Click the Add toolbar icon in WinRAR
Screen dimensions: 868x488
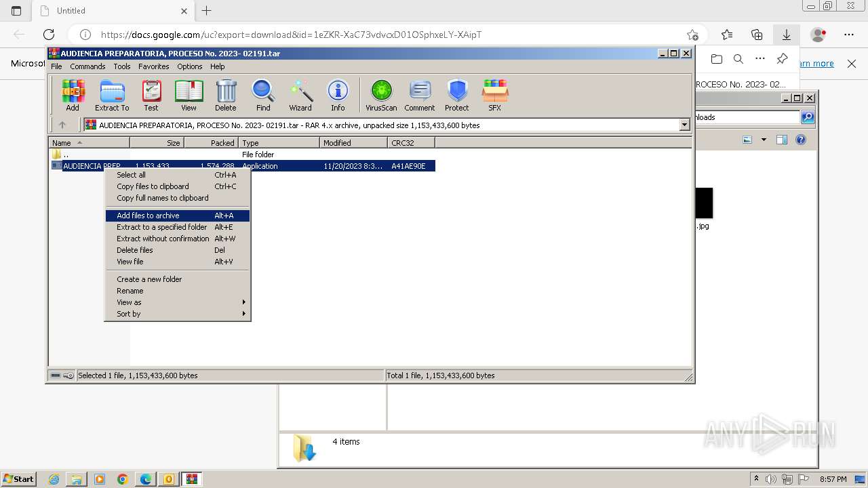pyautogui.click(x=73, y=95)
